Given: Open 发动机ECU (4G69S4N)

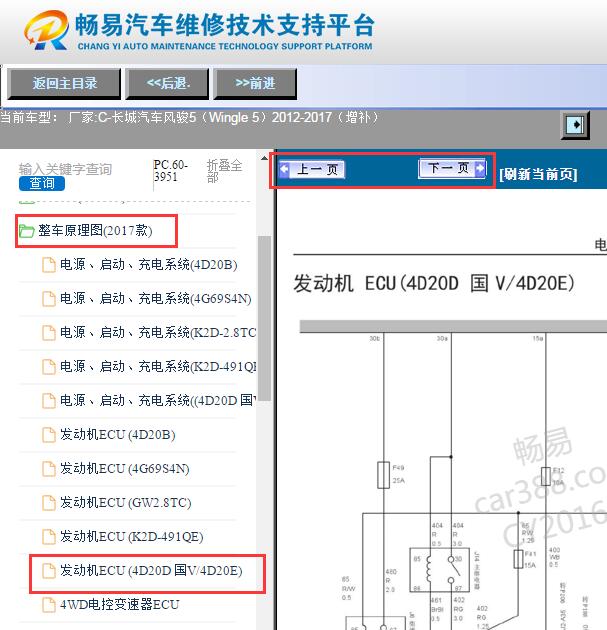Looking at the screenshot, I should coord(125,469).
